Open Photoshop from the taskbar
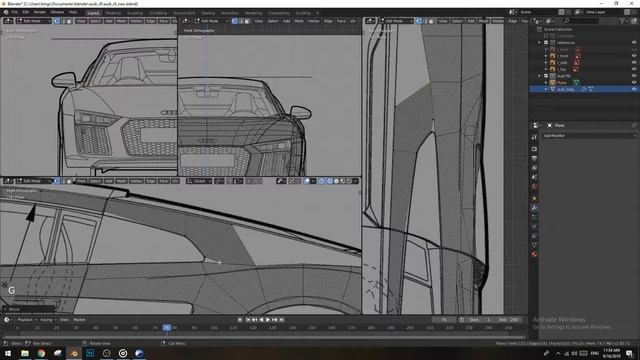Viewport: 640px width, 360px height. click(90, 353)
